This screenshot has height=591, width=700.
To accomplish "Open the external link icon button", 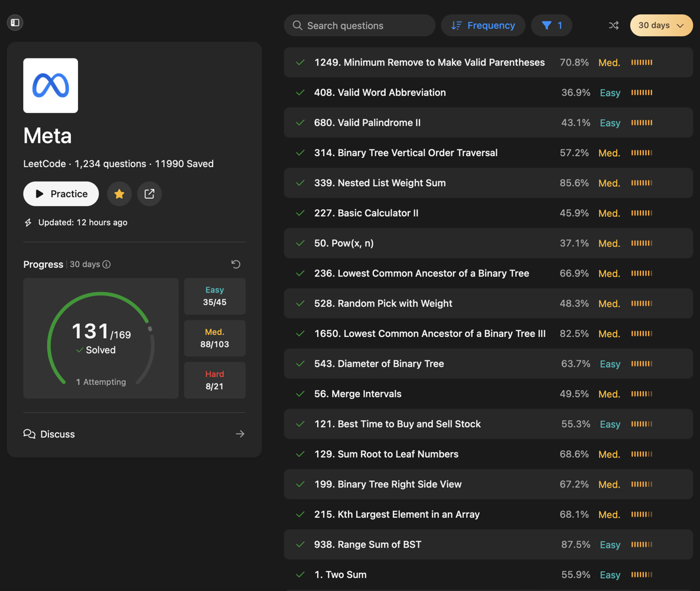I will (149, 194).
